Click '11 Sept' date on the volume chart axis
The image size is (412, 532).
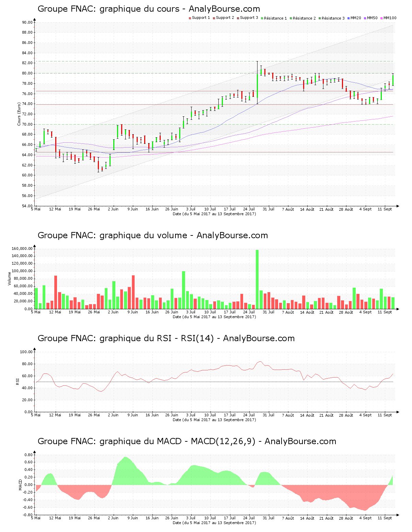[x=385, y=312]
